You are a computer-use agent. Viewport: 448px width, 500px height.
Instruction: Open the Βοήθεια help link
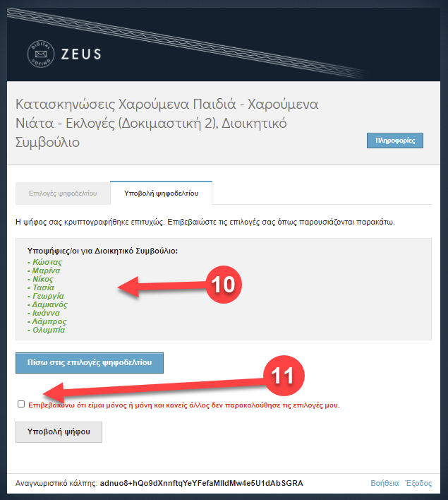(384, 483)
